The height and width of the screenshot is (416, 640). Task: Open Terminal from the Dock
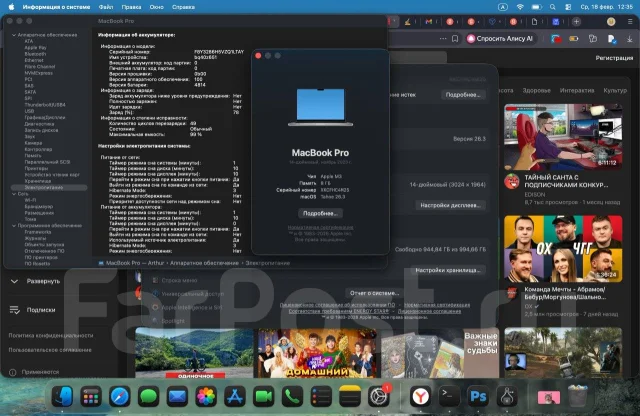[449, 396]
